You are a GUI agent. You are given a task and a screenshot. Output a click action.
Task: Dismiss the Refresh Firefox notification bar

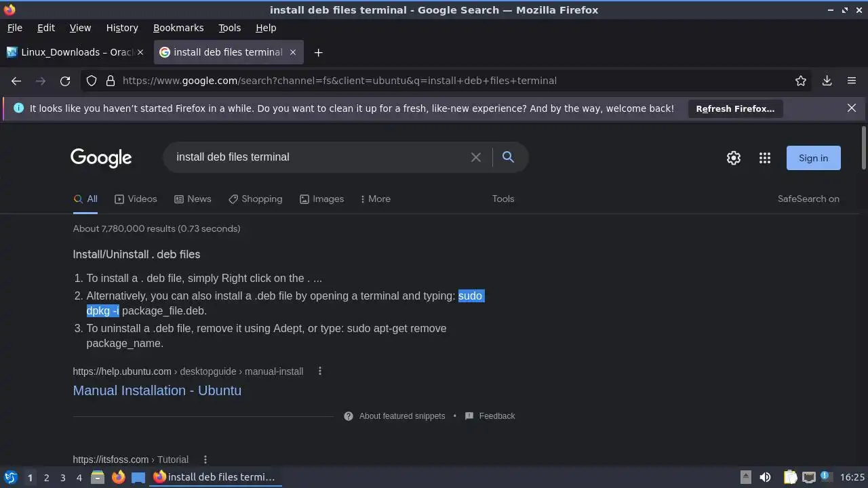coord(852,108)
